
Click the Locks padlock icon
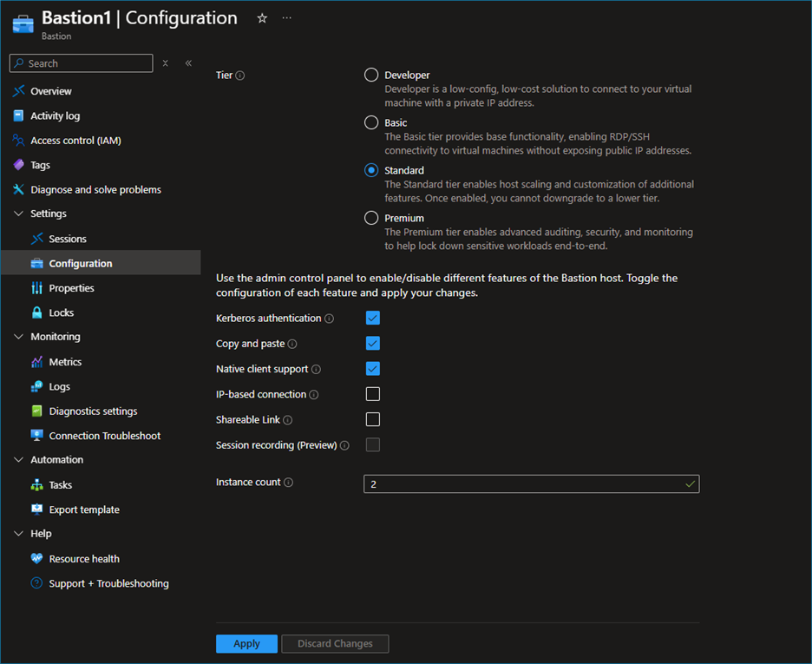[36, 312]
